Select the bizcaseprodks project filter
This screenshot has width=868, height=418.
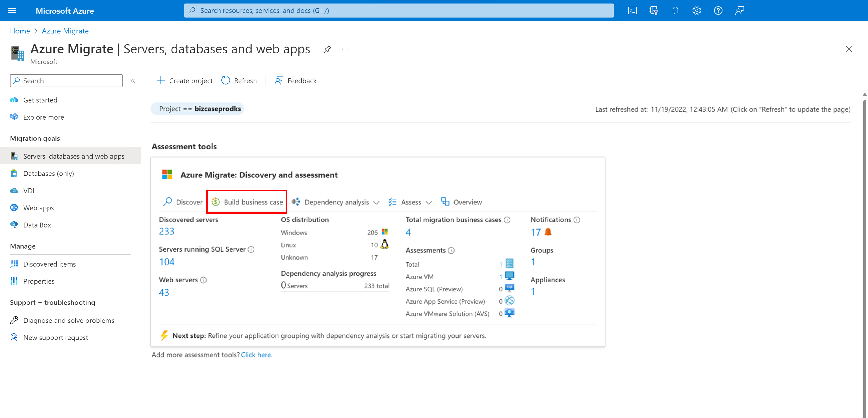point(199,108)
